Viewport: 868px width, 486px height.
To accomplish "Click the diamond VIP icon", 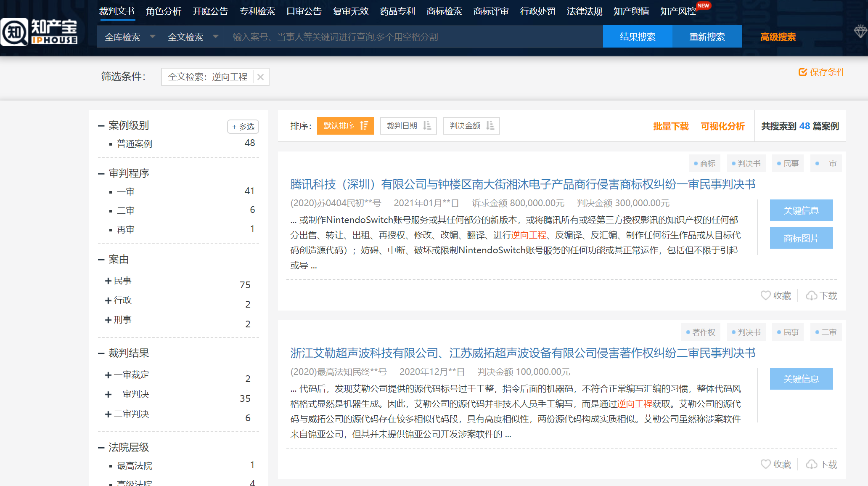I will tap(860, 32).
